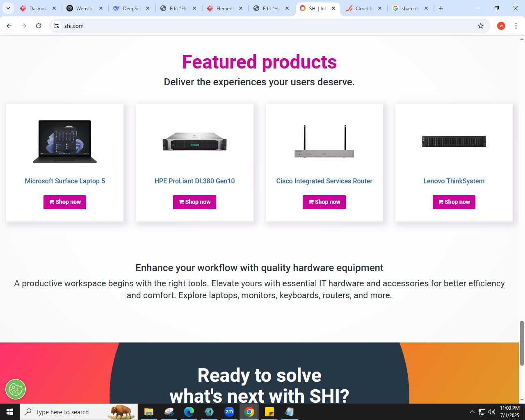View site information icon in address bar
This screenshot has height=420, width=525.
pos(56,26)
